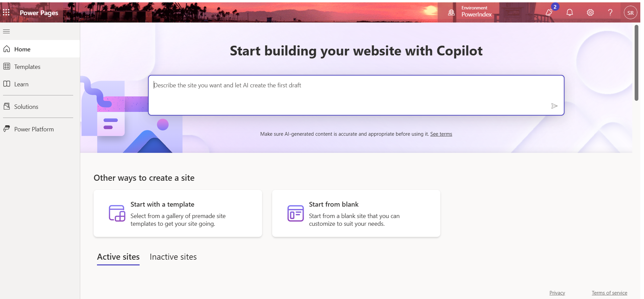Click the help question mark icon
644x299 pixels.
[x=610, y=13]
